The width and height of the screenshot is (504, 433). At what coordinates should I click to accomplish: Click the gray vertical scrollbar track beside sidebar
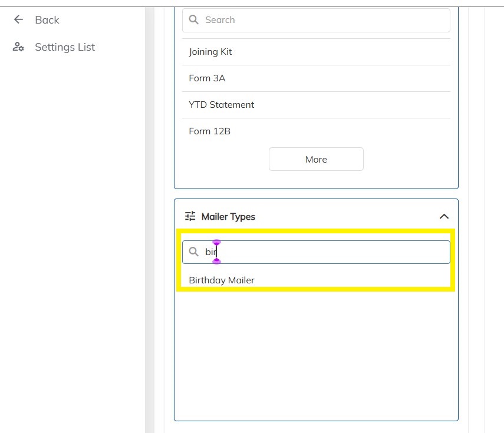click(x=150, y=236)
